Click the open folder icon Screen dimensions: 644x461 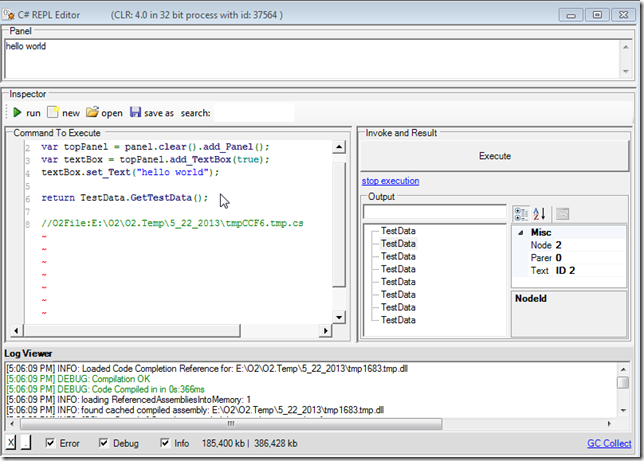click(x=92, y=112)
